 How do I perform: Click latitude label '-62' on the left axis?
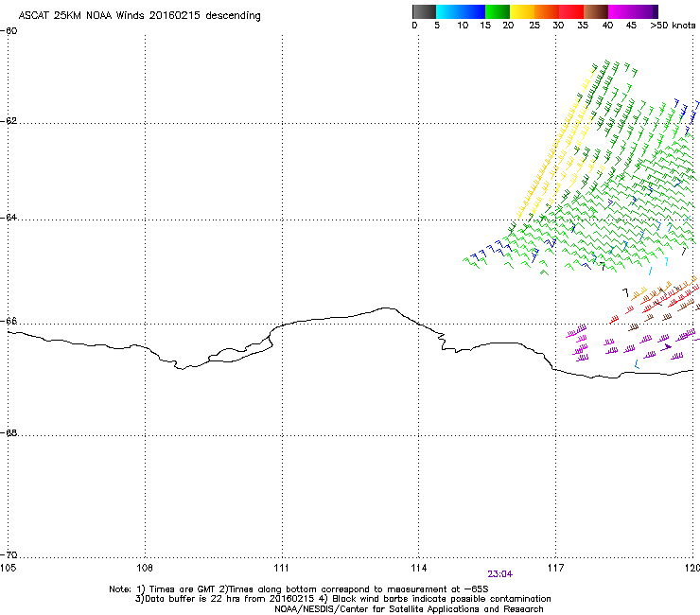pos(9,121)
